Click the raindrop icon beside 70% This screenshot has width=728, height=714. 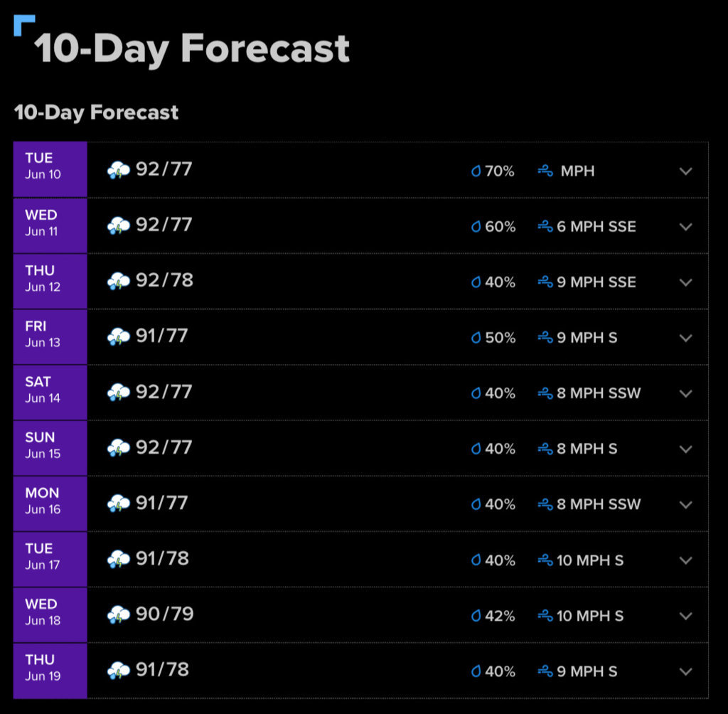[x=476, y=171]
